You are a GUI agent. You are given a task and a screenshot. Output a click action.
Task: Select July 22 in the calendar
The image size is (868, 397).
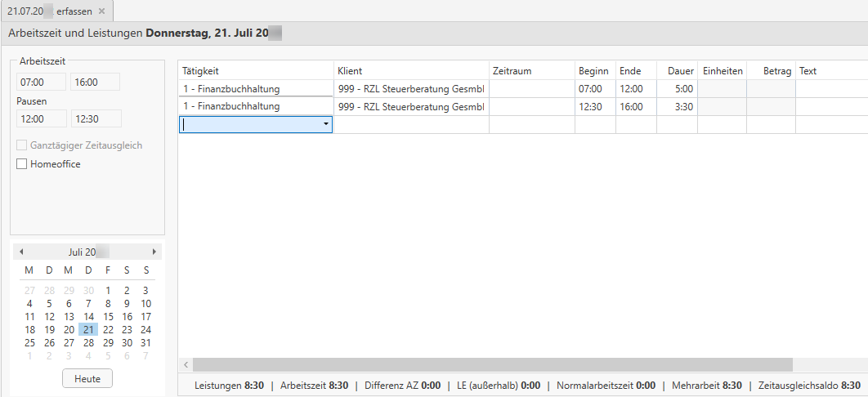point(108,330)
